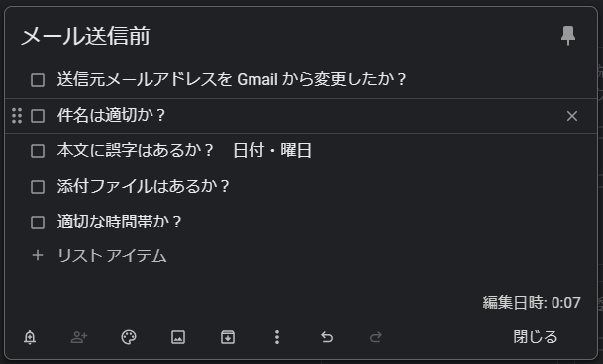
Task: Click the add collaborator icon
Action: point(79,337)
